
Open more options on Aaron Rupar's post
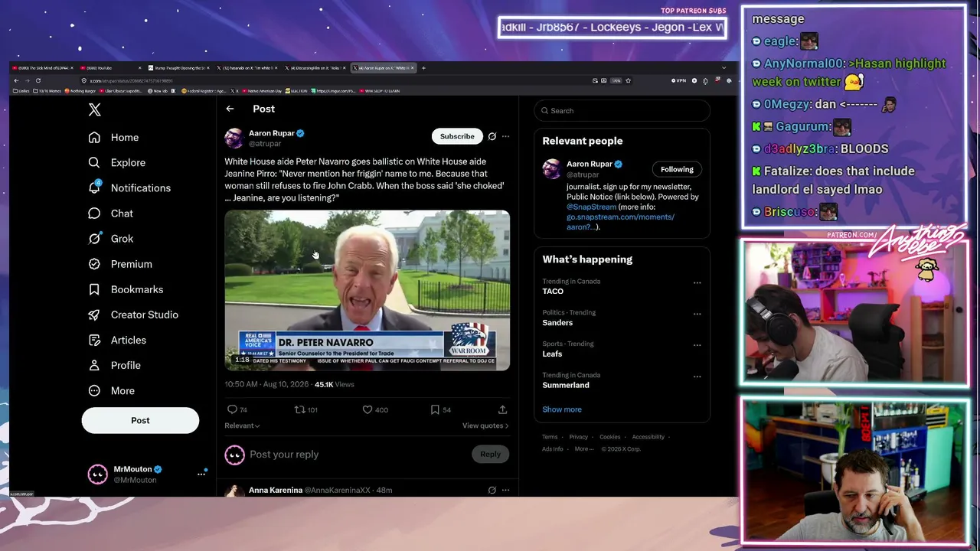point(505,136)
